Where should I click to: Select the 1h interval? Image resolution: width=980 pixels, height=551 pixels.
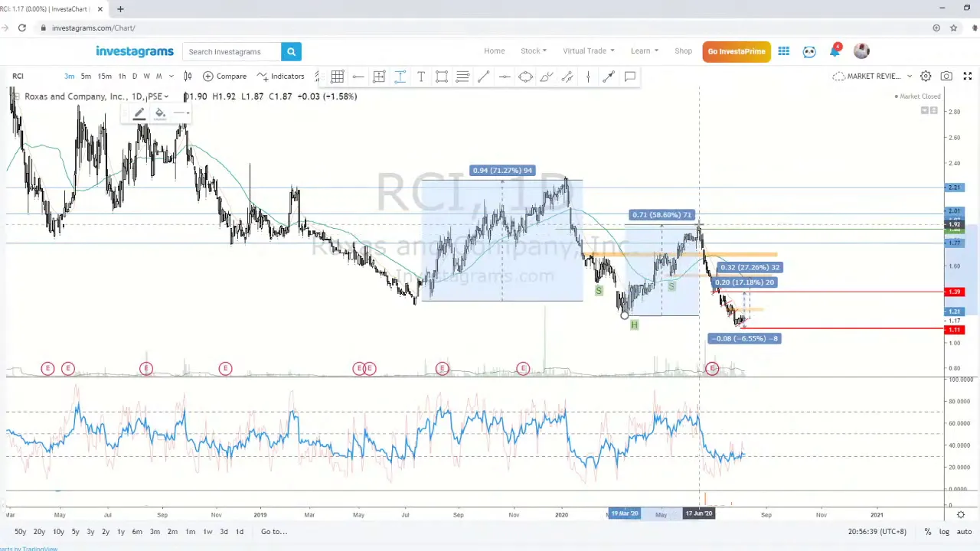click(122, 77)
